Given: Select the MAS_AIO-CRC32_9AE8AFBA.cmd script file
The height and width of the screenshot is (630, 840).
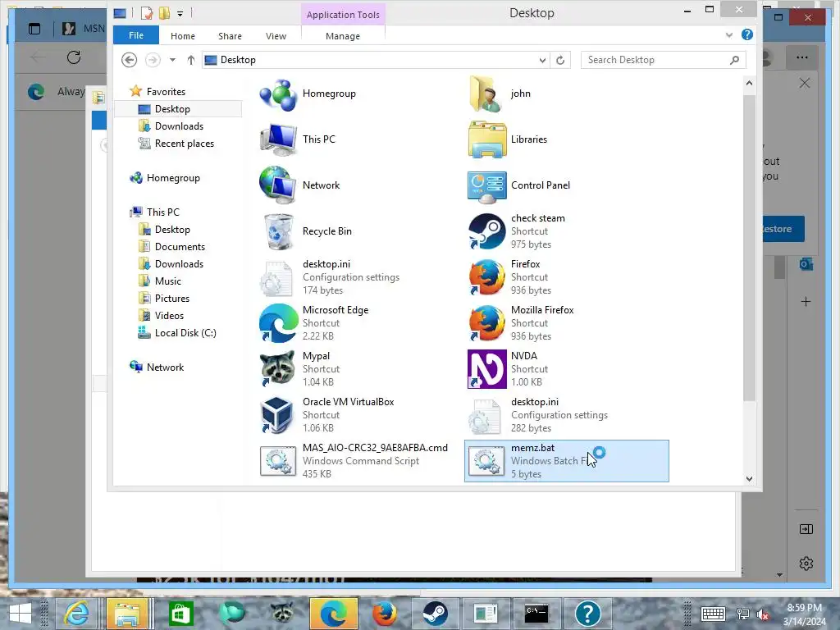Looking at the screenshot, I should coord(354,461).
